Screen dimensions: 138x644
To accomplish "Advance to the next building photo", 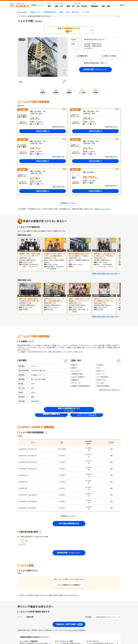I will (64, 57).
